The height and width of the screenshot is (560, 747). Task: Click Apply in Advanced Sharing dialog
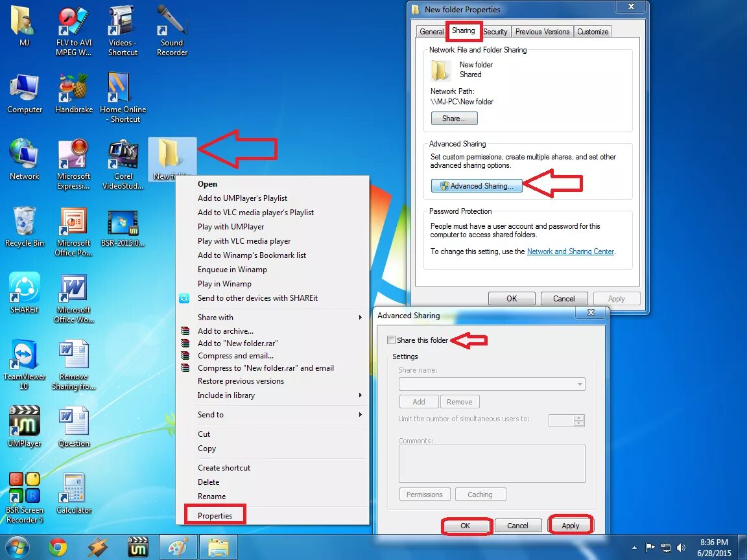click(570, 525)
